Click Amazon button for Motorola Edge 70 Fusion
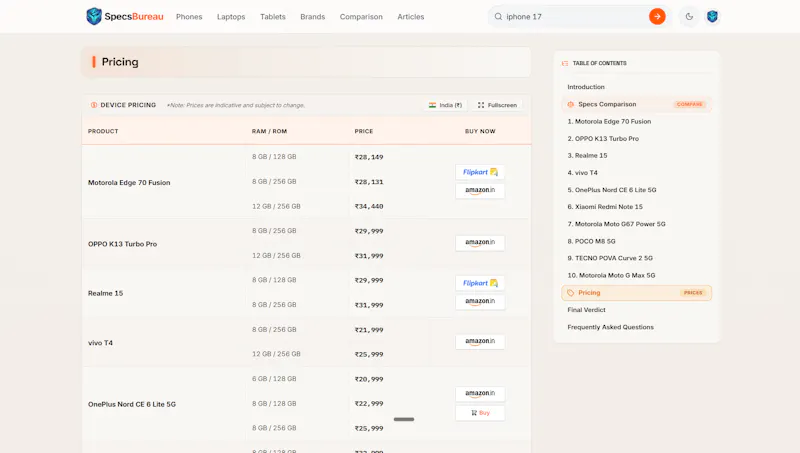The width and height of the screenshot is (800, 453). point(480,190)
